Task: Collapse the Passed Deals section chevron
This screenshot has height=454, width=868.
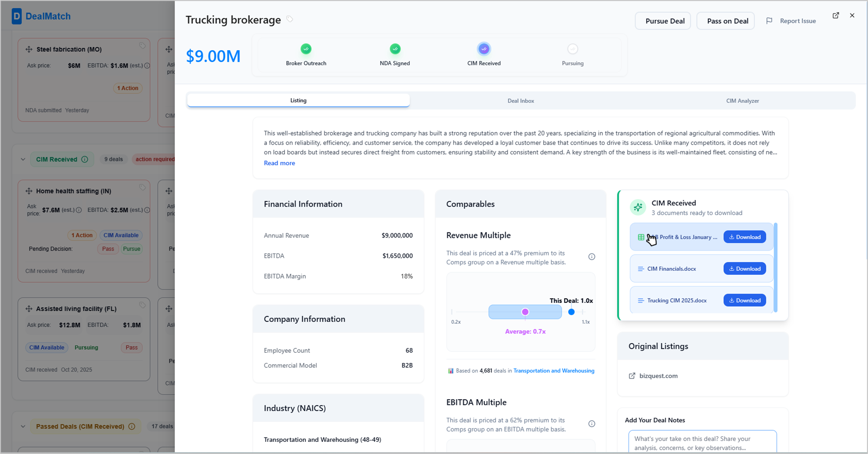Action: pos(23,426)
